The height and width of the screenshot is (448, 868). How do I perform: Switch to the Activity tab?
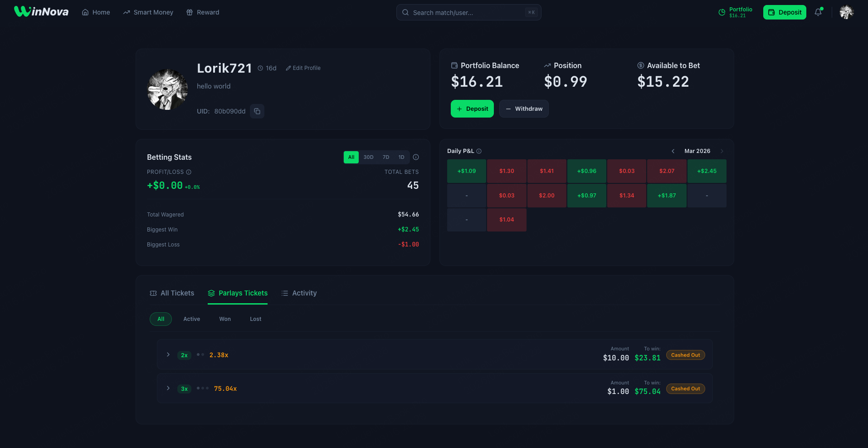point(299,293)
